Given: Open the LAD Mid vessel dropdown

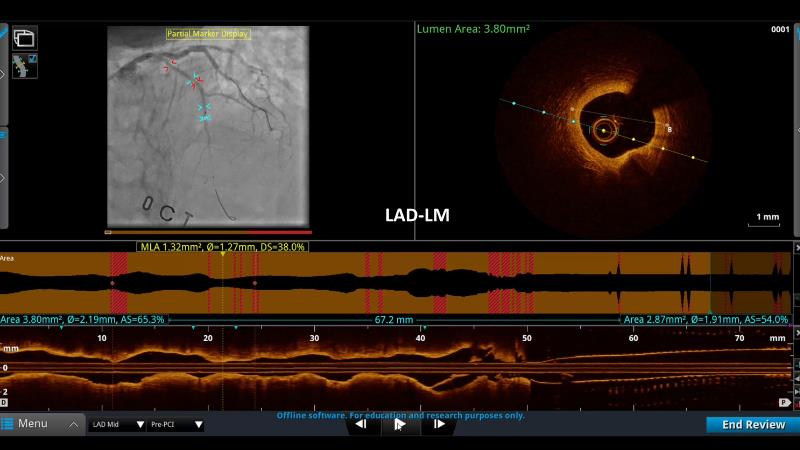Looking at the screenshot, I should (116, 424).
